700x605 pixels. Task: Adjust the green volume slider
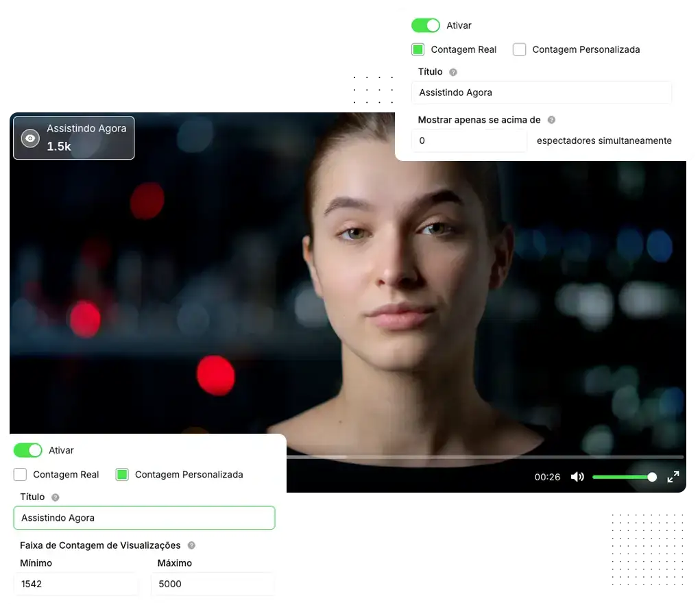625,478
